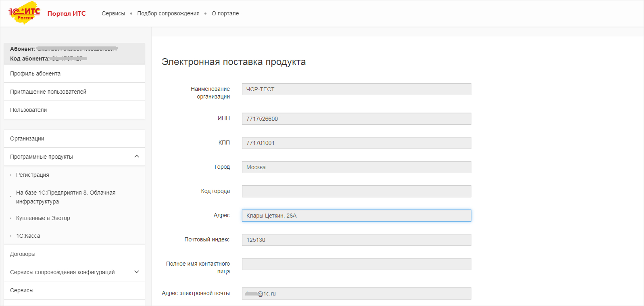644x306 pixels.
Task: Click the Портал ИТС title link
Action: coord(67,13)
